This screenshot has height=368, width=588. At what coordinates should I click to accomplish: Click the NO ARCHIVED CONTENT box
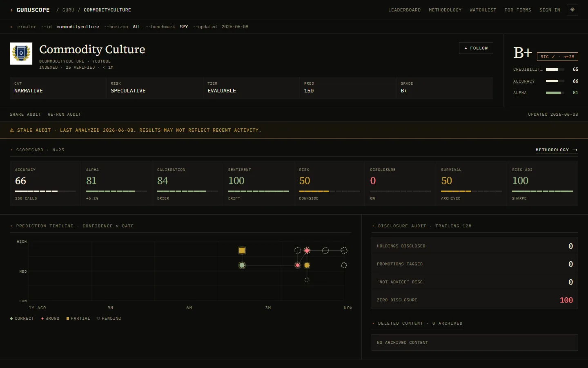[x=475, y=343]
